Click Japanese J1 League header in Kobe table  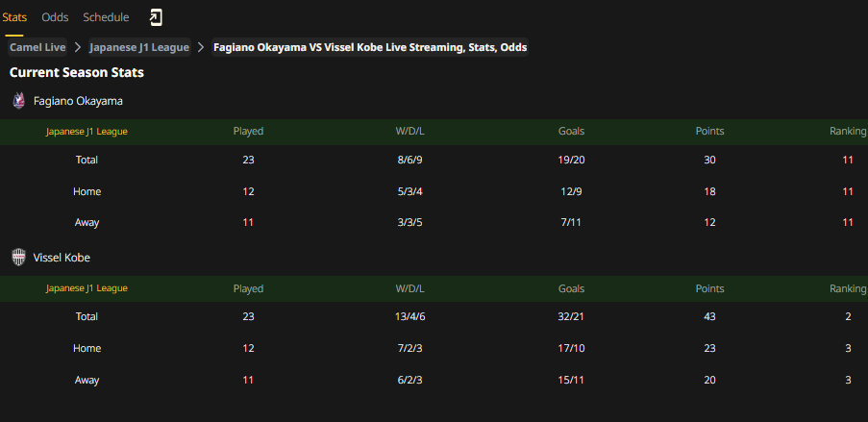coord(87,288)
